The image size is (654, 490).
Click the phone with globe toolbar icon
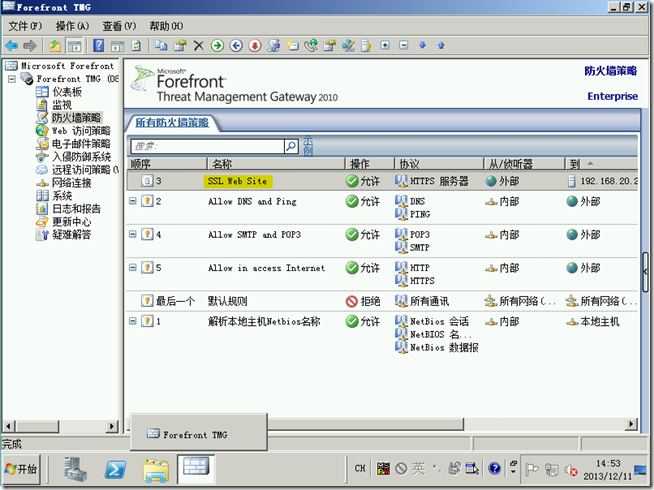pos(311,45)
